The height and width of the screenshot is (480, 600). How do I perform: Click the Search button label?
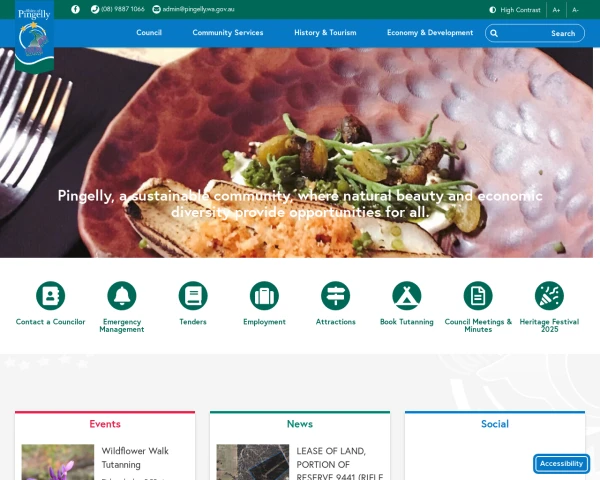563,33
